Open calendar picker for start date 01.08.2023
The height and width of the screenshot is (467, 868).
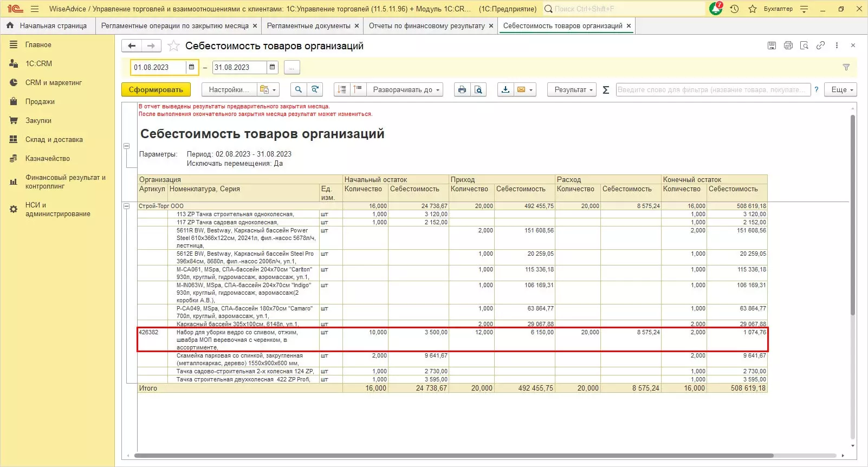192,67
